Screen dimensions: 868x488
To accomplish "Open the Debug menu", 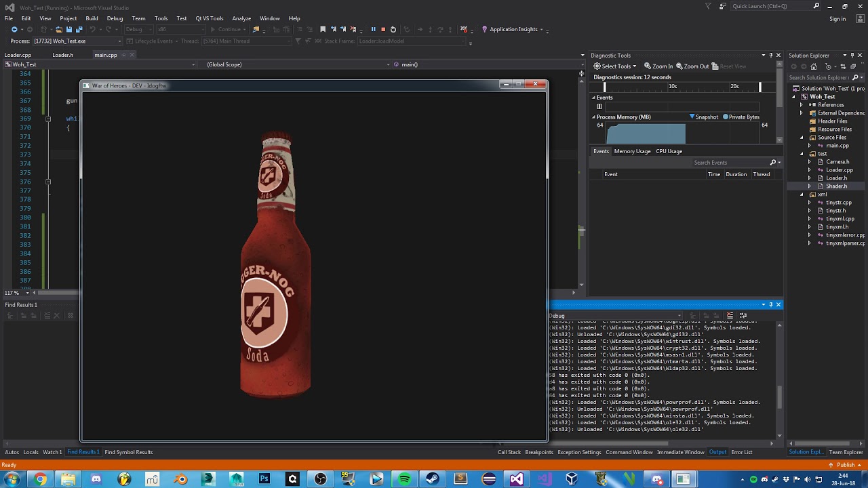I will click(x=115, y=18).
